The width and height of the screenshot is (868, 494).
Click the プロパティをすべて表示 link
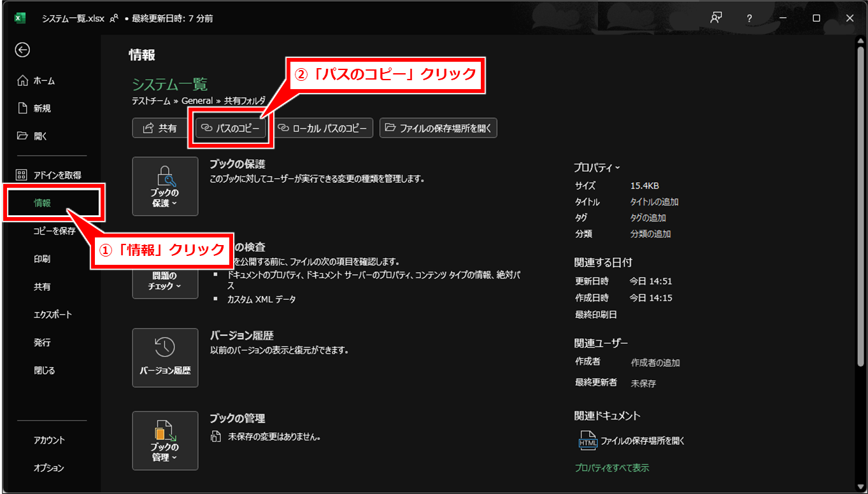612,468
